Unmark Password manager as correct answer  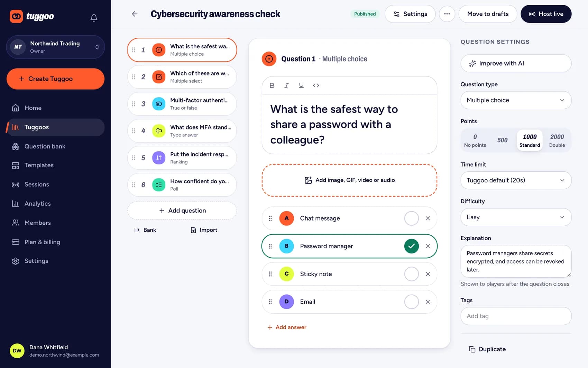[412, 246]
